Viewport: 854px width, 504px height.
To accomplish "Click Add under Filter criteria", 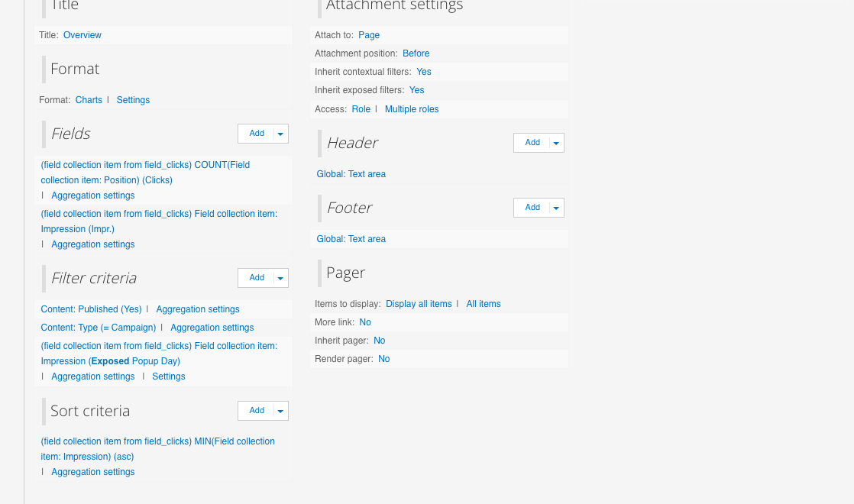I will tap(257, 277).
